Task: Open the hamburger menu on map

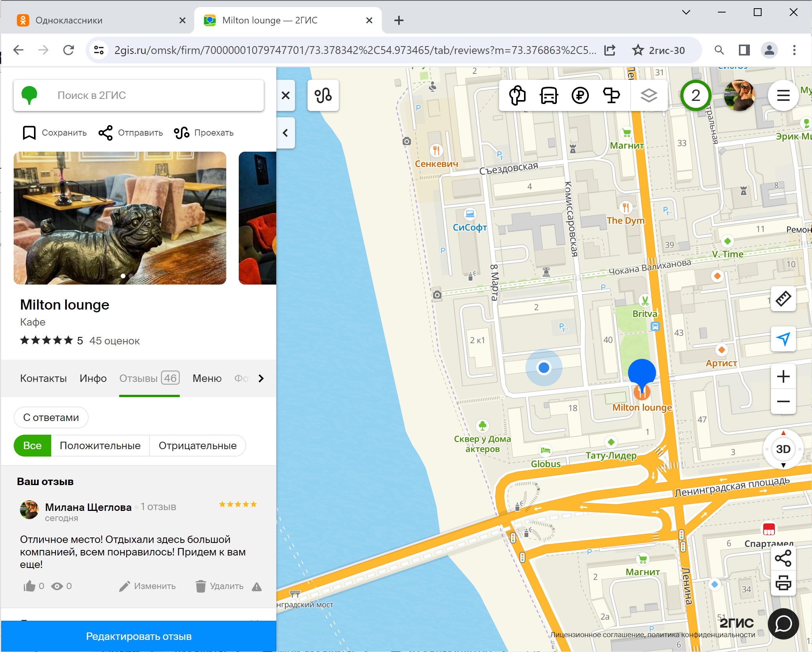Action: [783, 95]
